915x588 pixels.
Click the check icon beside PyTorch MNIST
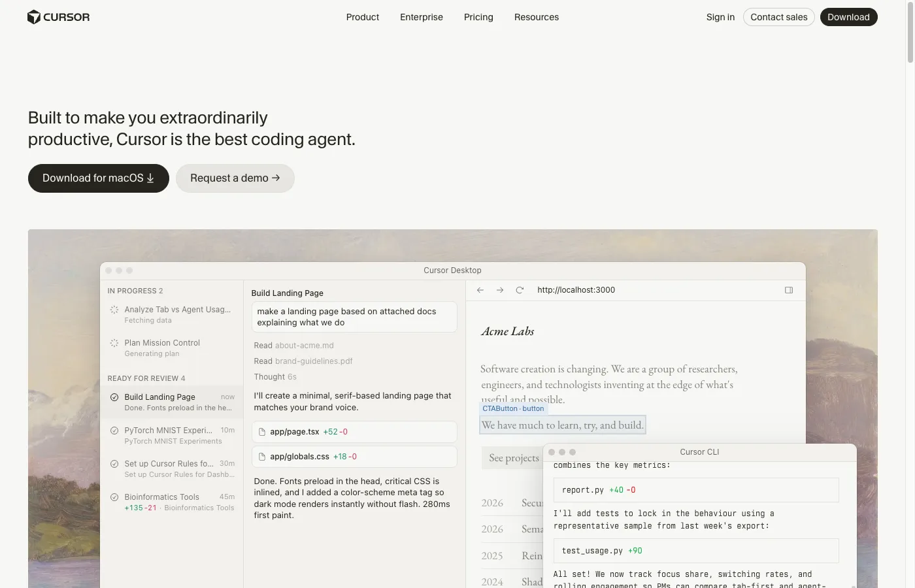[114, 431]
